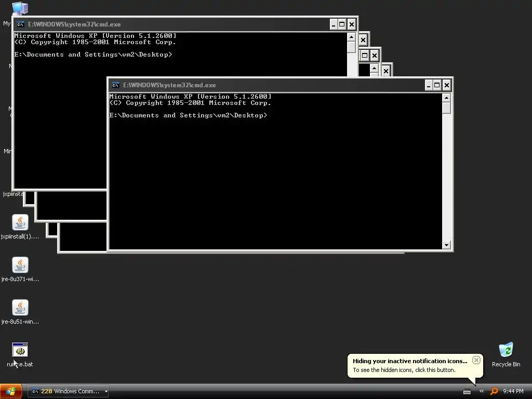Click the front cmd.exe window system icon
The image size is (532, 399).
(115, 85)
